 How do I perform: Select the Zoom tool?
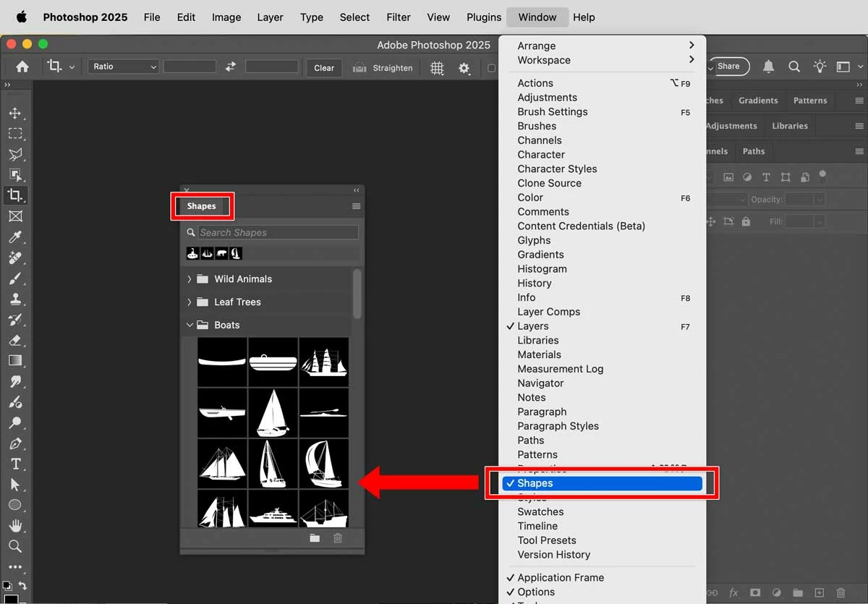click(x=15, y=546)
